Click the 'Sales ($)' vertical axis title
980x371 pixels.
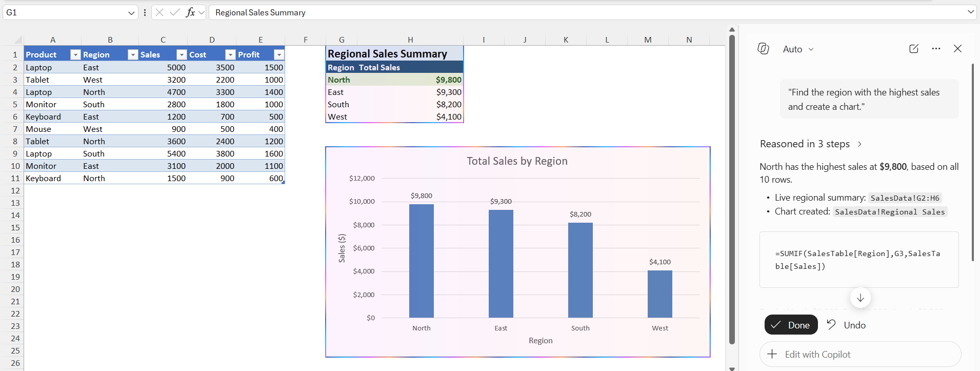coord(342,248)
